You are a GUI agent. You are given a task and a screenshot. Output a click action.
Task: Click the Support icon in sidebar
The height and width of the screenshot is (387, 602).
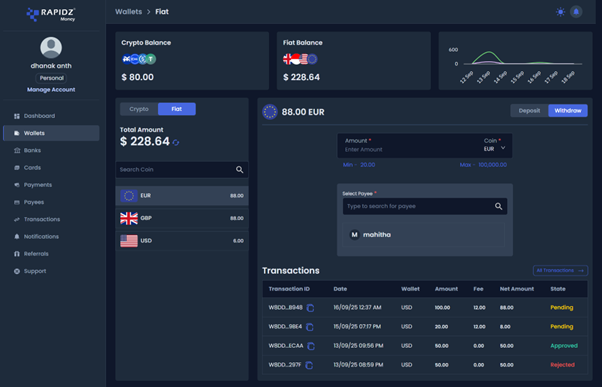click(17, 271)
